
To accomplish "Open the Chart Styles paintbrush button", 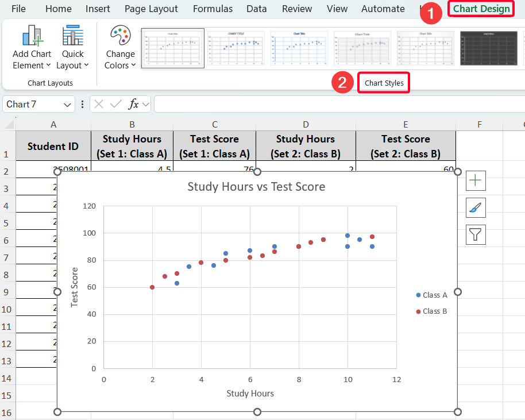I will (x=476, y=207).
